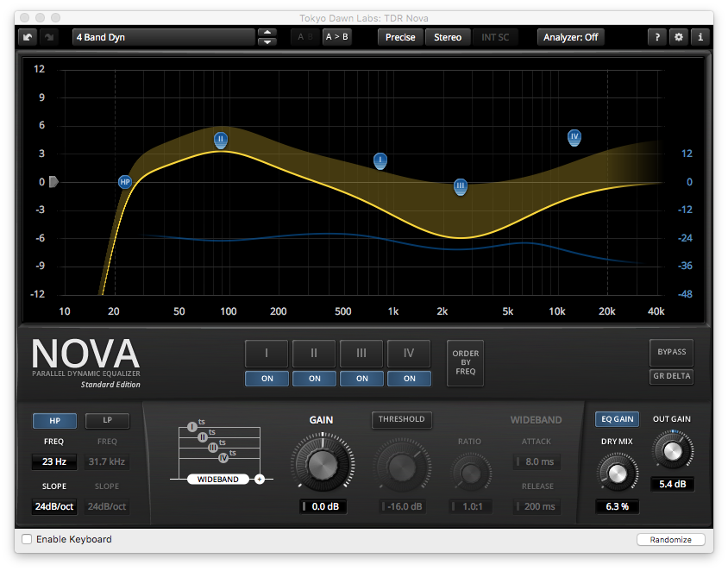Open the HP slope 24dB/oct selector
This screenshot has height=571, width=728.
click(x=53, y=506)
